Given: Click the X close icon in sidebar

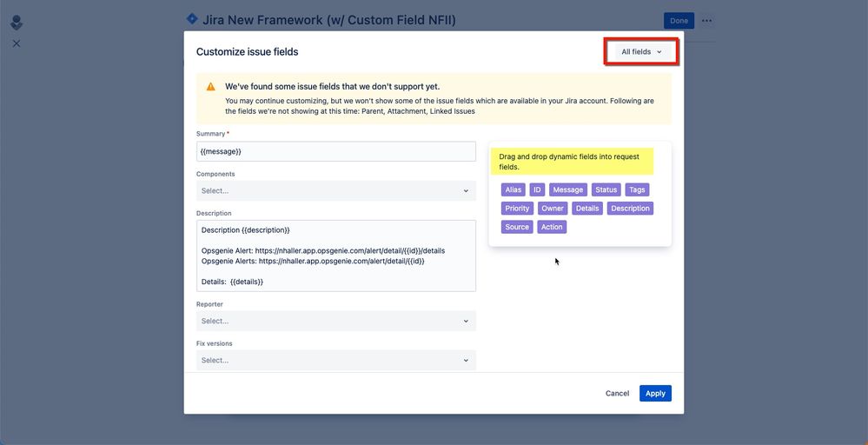Looking at the screenshot, I should point(17,43).
